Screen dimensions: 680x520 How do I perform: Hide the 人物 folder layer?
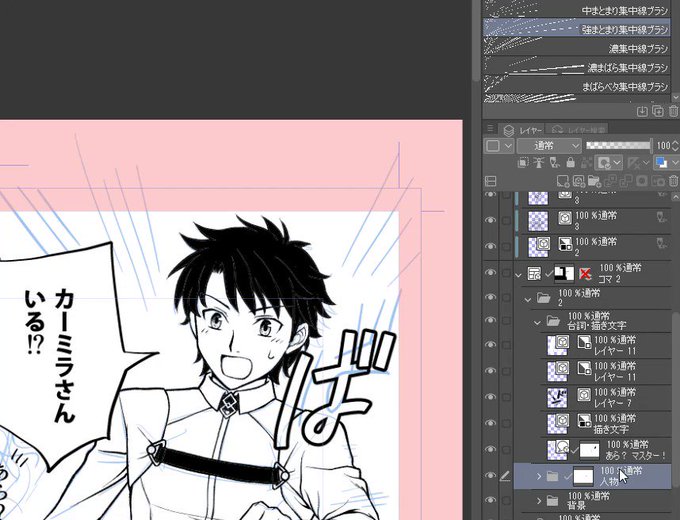click(x=490, y=476)
